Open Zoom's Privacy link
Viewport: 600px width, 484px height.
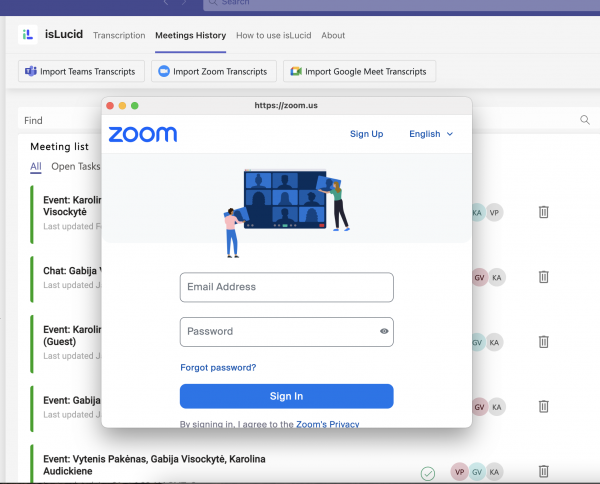click(x=328, y=424)
